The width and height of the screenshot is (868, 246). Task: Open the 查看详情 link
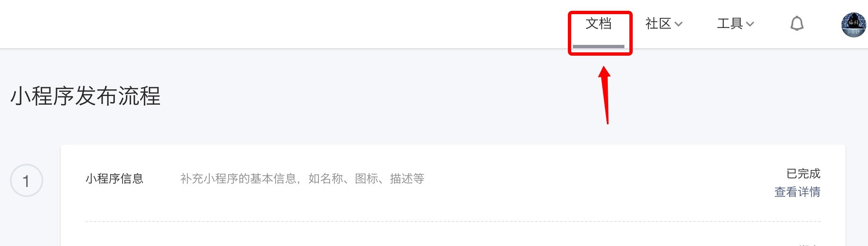click(797, 192)
